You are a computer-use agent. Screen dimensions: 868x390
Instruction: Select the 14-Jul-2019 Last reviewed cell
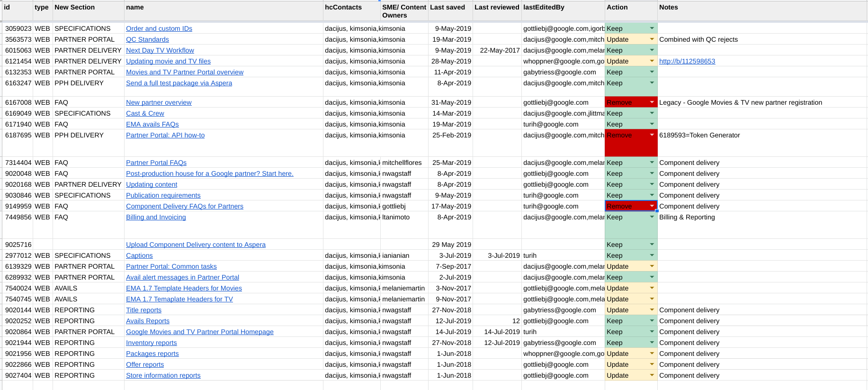pyautogui.click(x=497, y=332)
